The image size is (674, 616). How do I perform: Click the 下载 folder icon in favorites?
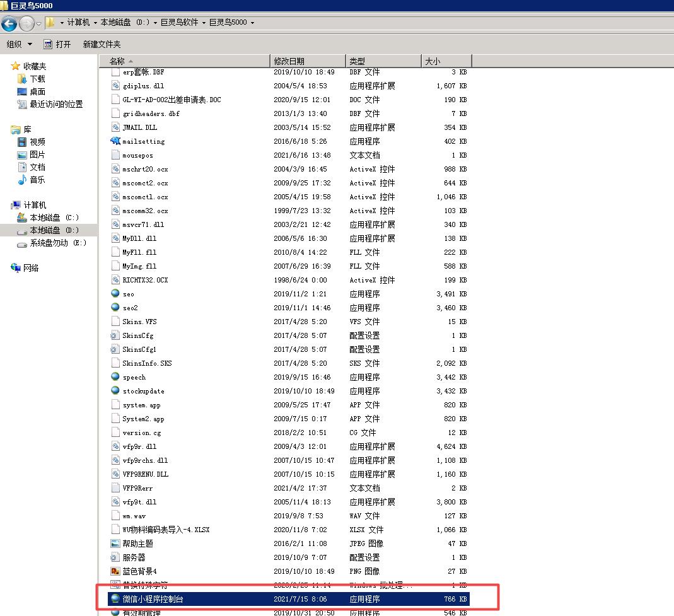(22, 79)
